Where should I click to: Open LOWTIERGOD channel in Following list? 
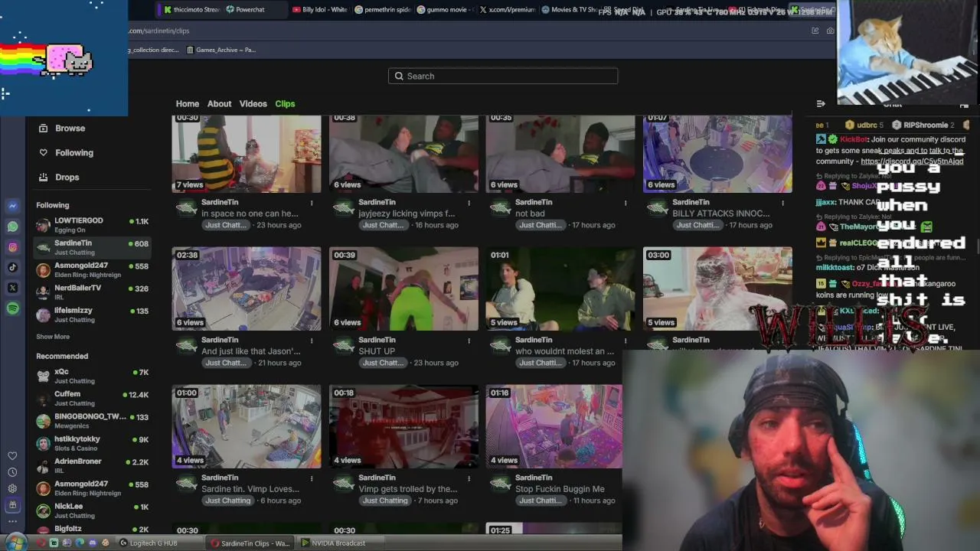point(93,225)
